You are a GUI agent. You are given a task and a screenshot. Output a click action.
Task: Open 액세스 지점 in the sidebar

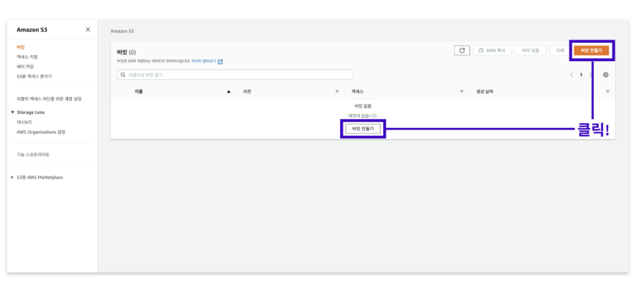[x=27, y=57]
